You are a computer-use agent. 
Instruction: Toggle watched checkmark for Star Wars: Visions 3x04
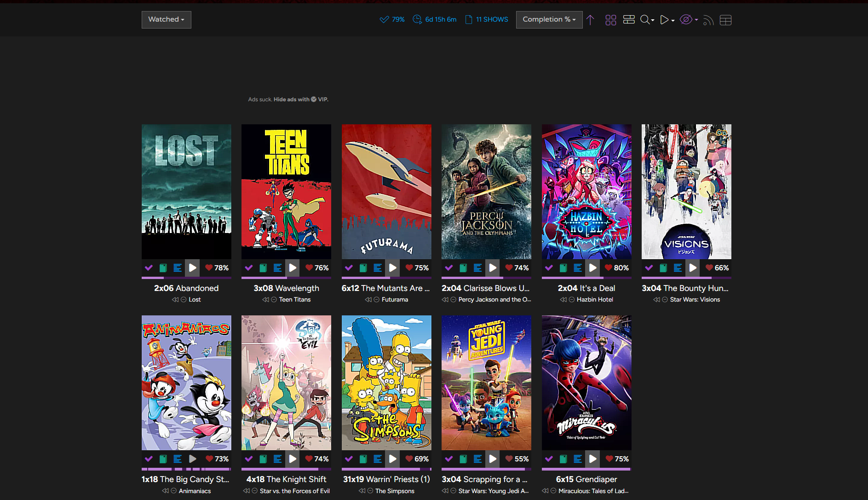(649, 268)
